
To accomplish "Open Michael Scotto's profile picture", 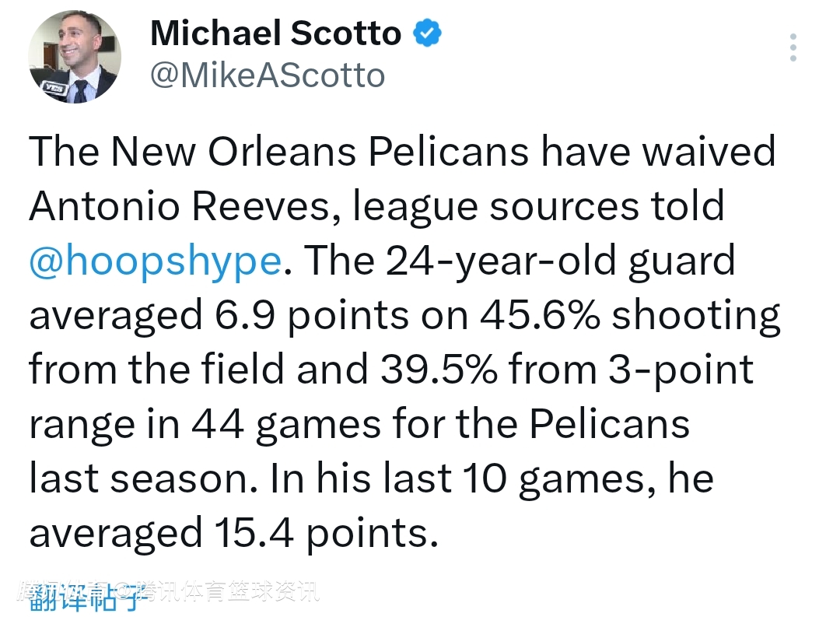I will 75,57.
